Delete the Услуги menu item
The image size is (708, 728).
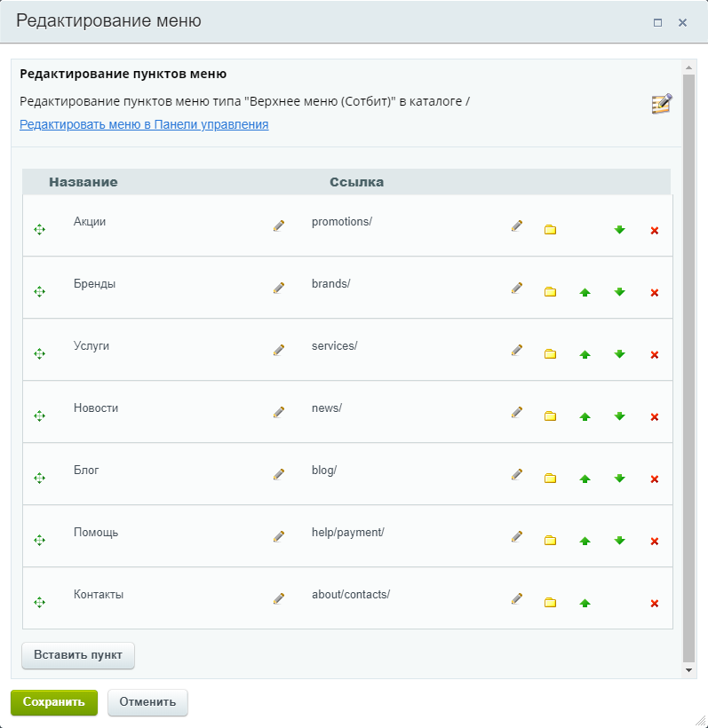tap(655, 355)
